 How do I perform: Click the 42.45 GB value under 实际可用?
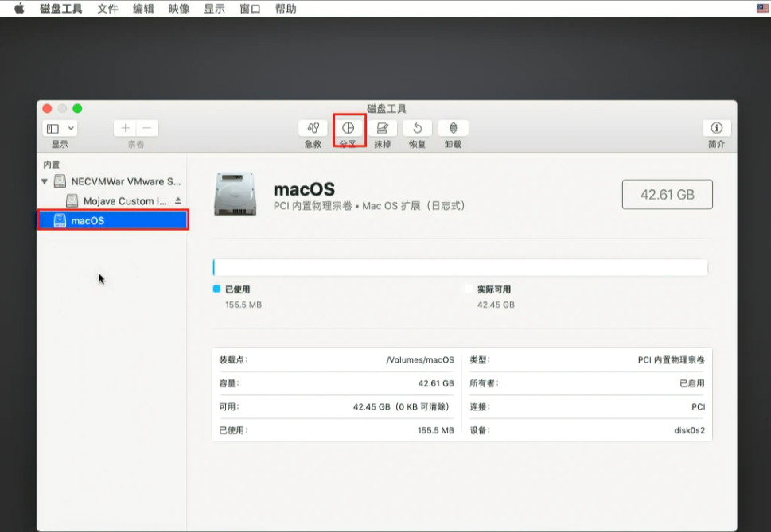[496, 305]
